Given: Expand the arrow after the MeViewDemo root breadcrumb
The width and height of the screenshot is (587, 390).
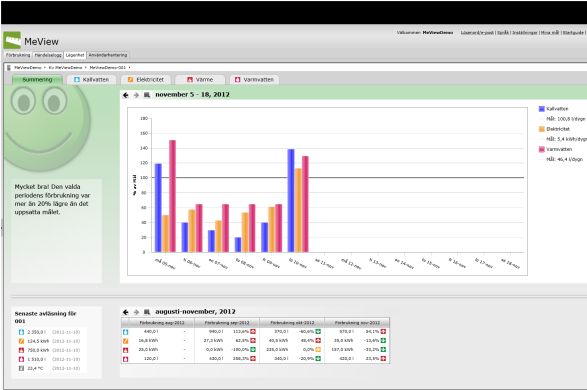Looking at the screenshot, I should point(45,68).
